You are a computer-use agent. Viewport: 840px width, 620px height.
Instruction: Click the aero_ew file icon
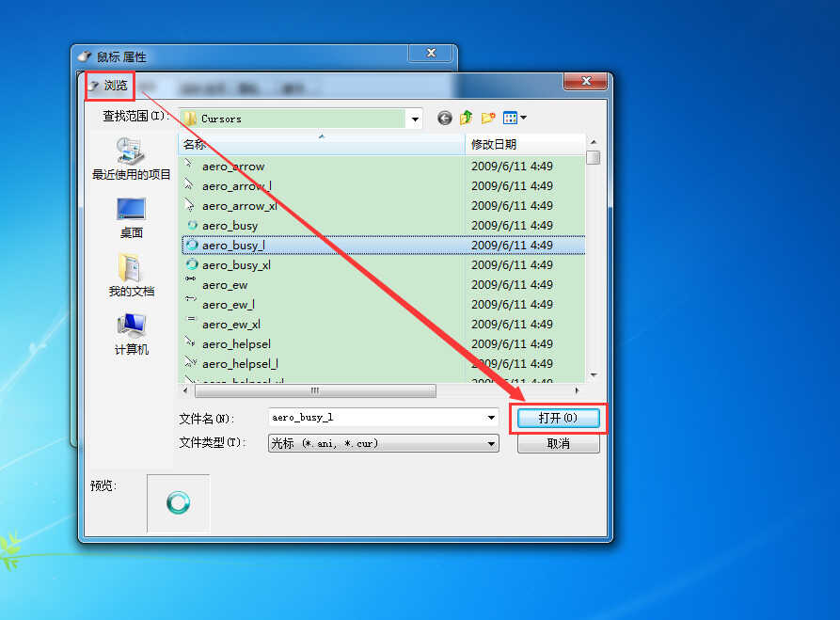coord(190,279)
